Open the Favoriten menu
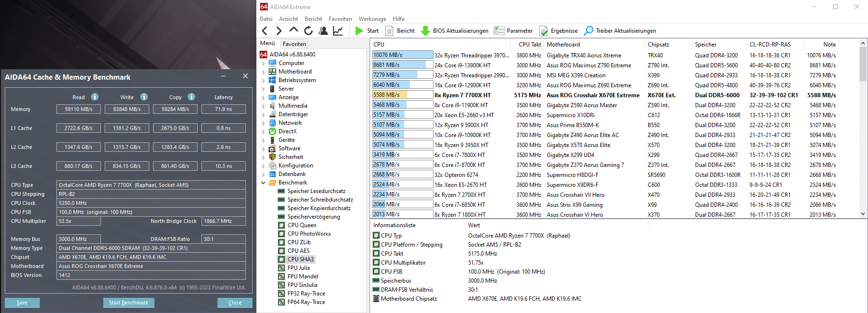The width and height of the screenshot is (868, 313). [340, 19]
